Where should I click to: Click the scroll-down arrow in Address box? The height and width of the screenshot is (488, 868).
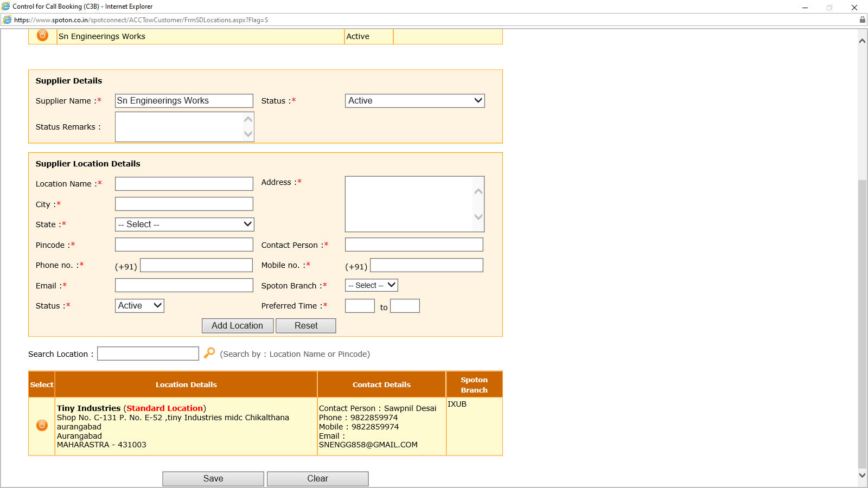[x=478, y=216]
